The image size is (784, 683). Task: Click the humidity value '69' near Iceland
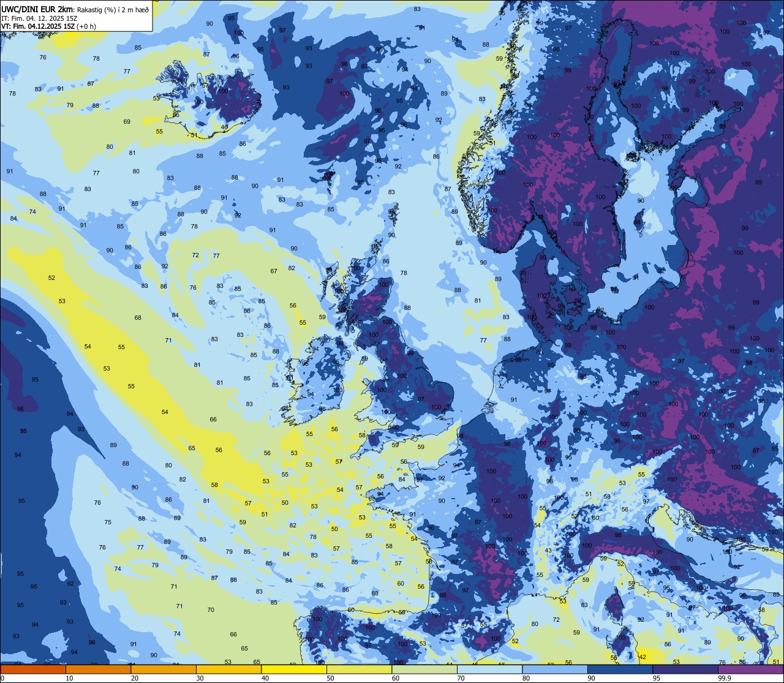point(127,121)
